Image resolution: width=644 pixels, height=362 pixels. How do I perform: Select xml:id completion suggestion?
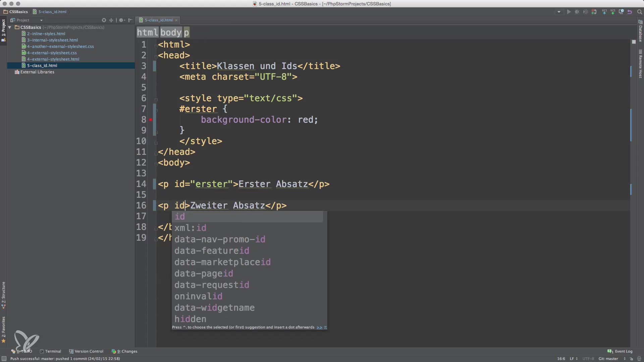click(x=190, y=228)
